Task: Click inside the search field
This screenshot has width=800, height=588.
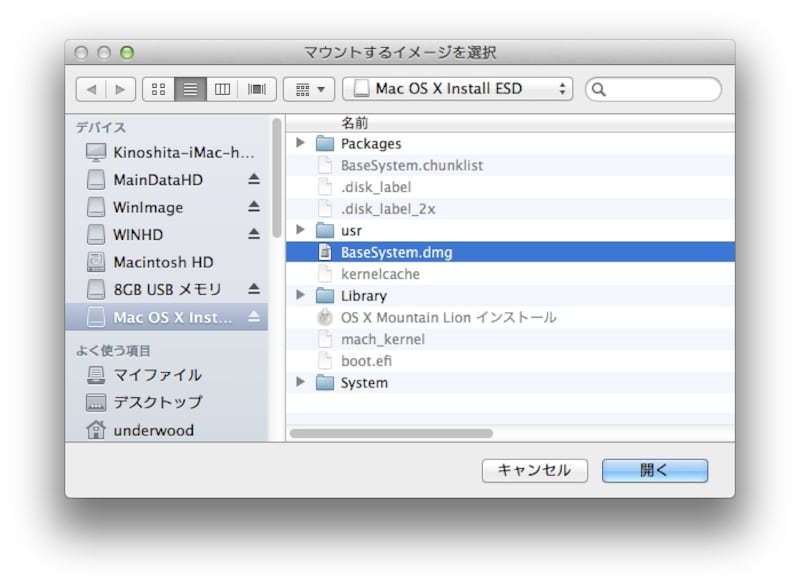Action: point(653,88)
